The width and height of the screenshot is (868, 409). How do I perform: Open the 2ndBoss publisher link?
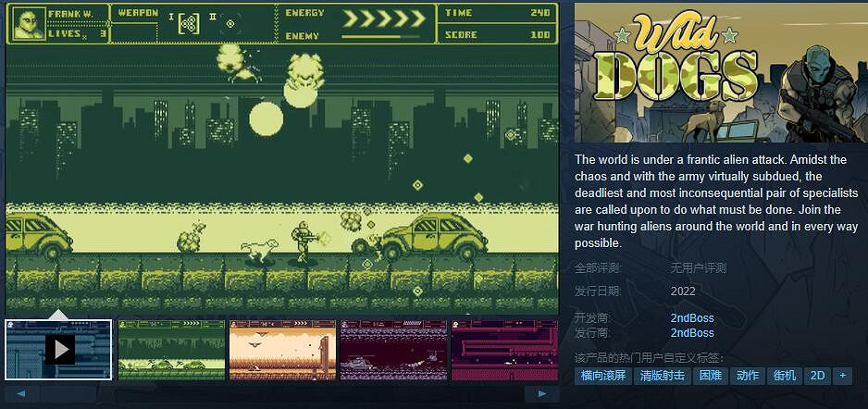(x=692, y=332)
